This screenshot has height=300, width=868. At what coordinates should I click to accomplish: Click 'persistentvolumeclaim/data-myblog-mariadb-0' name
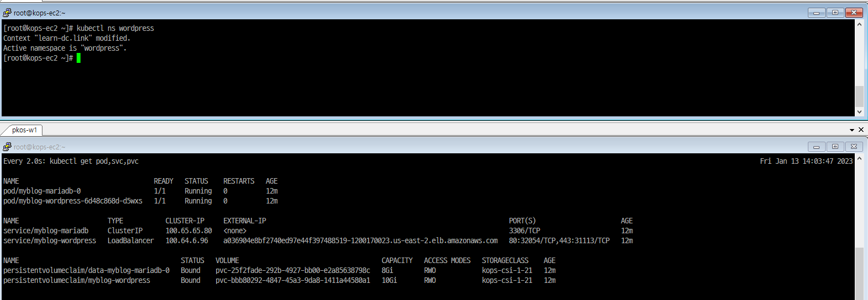(87, 270)
